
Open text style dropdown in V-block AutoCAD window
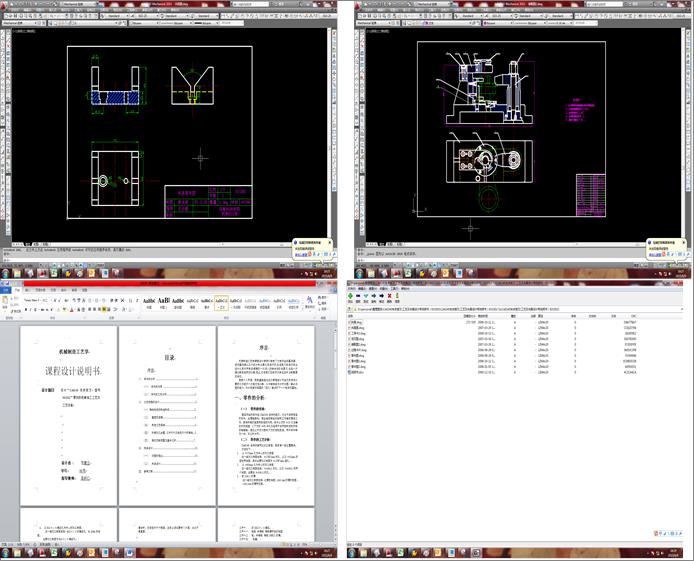click(116, 16)
